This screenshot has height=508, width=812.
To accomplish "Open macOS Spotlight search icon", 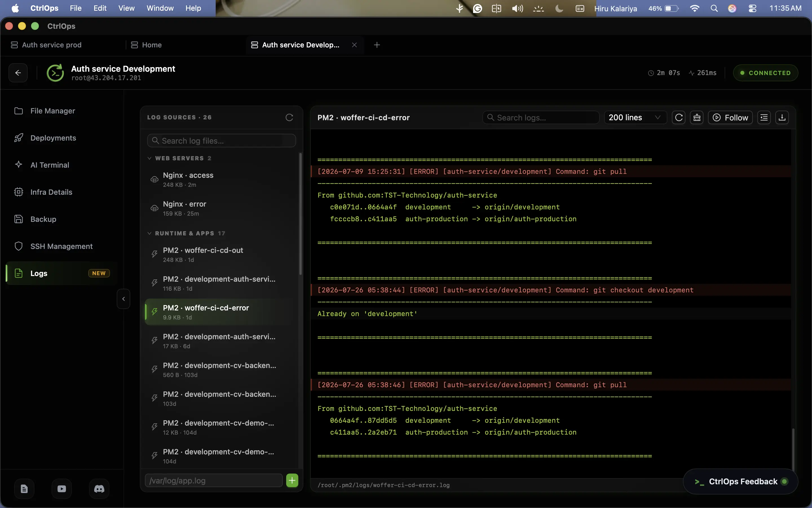I will pyautogui.click(x=714, y=8).
